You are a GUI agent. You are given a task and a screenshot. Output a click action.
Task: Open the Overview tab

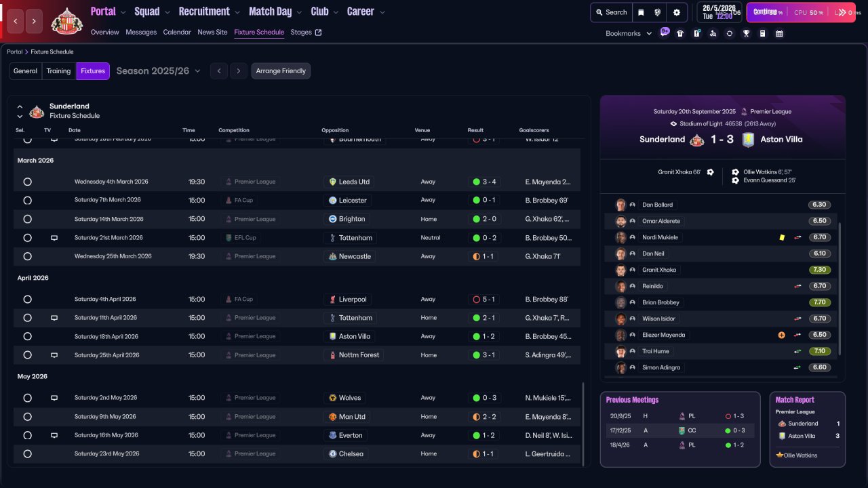[x=104, y=32]
